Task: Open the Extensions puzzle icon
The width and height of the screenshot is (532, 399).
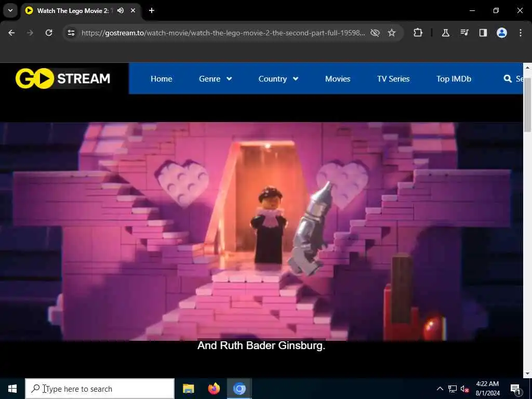Action: tap(418, 33)
